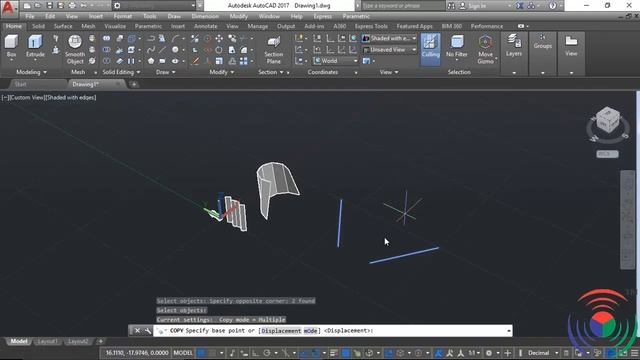Switch to the Visualize ribbon tab
Image resolution: width=640 pixels, height=360 pixels.
click(x=115, y=26)
